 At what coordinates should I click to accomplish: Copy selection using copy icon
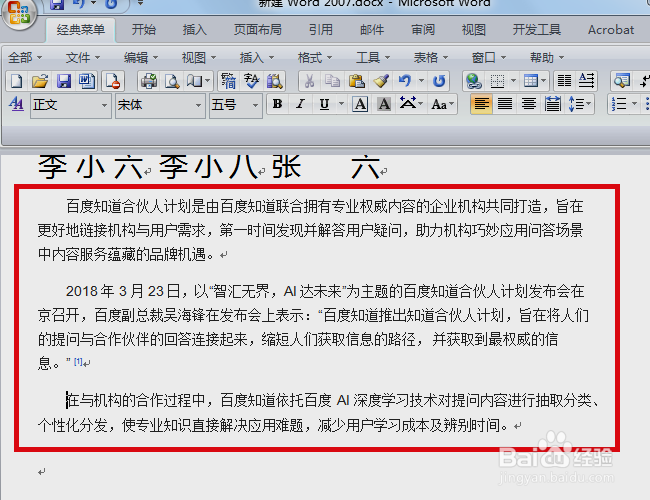click(x=332, y=81)
